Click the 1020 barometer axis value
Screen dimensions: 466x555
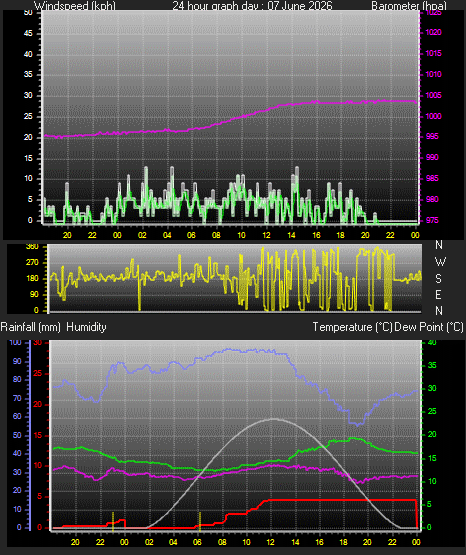(x=433, y=33)
